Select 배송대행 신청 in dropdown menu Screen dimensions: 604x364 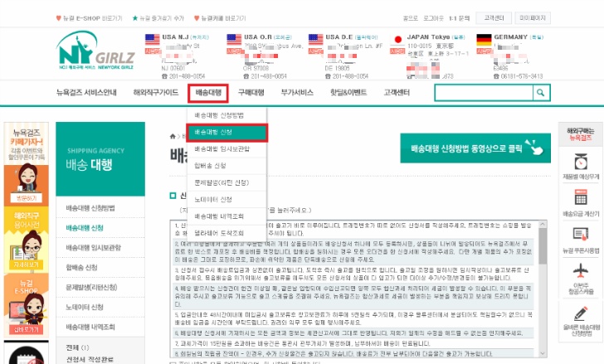(226, 133)
